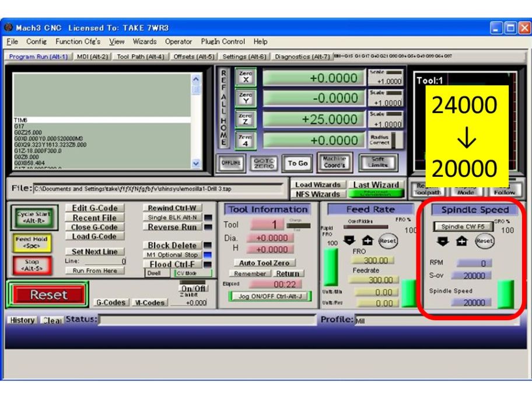Image resolution: width=532 pixels, height=399 pixels.
Task: Click Run From Here button
Action: (x=94, y=271)
